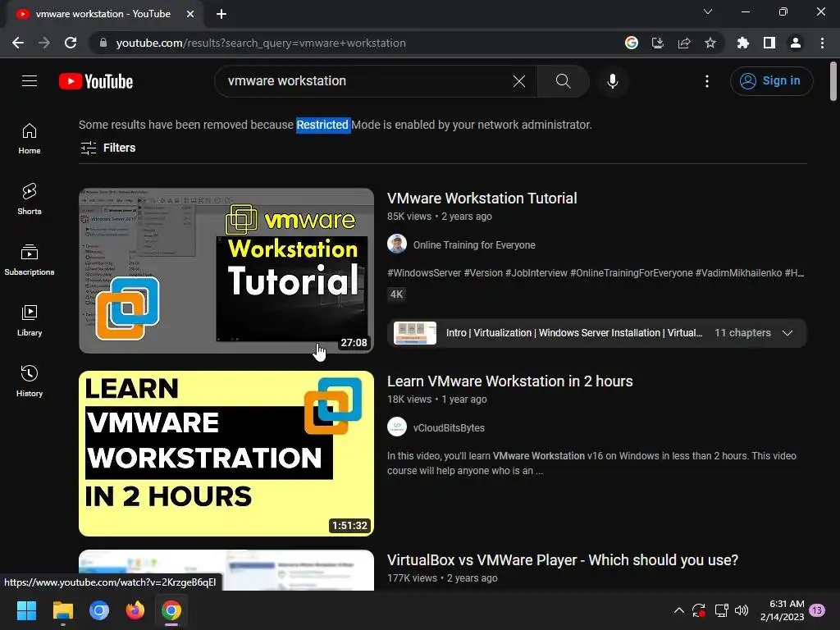Open the clock showing 6:31 AM
Viewport: 840px width, 630px height.
pyautogui.click(x=782, y=610)
